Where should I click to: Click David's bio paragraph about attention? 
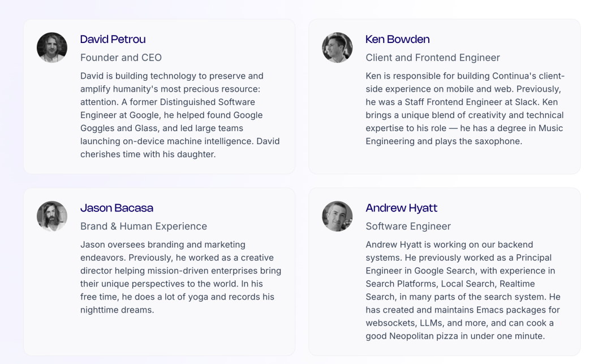click(180, 115)
